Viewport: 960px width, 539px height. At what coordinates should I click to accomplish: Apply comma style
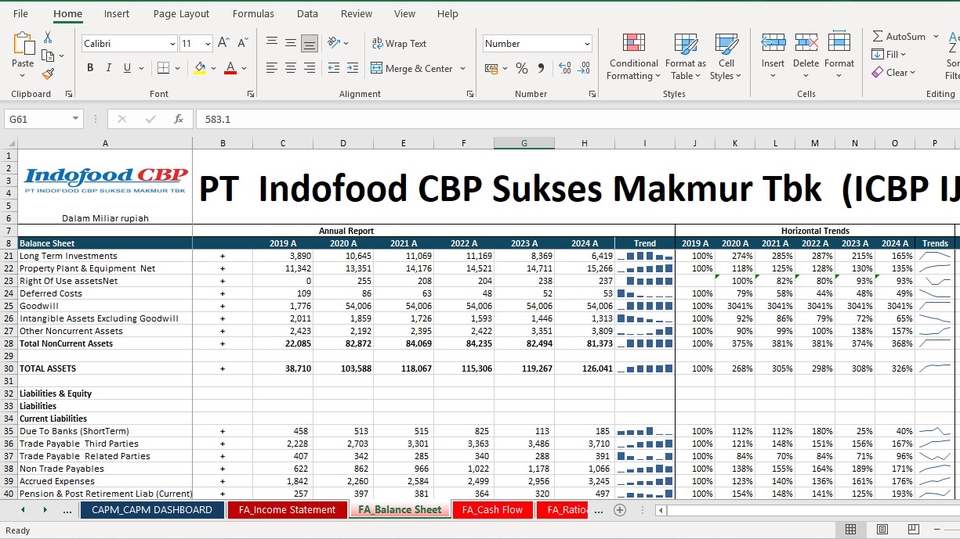541,69
